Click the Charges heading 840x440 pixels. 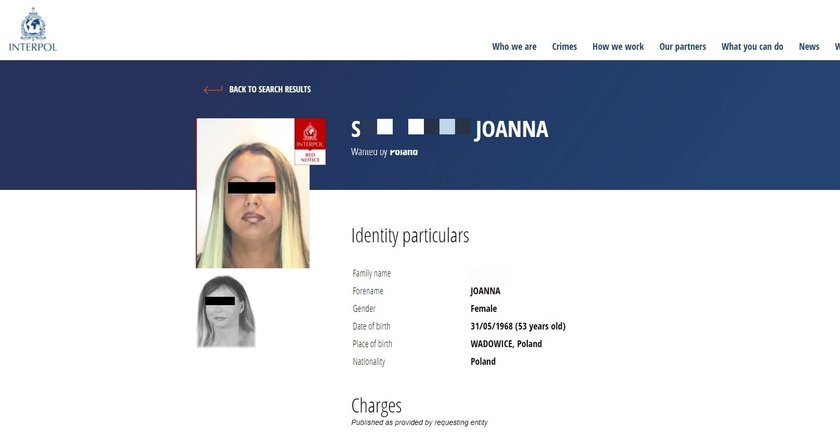[376, 406]
